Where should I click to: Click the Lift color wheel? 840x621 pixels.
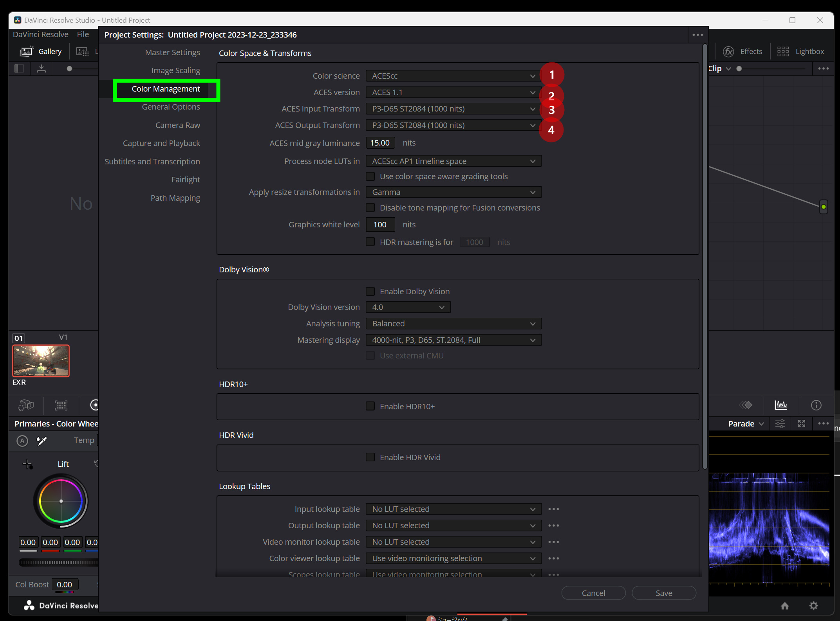pyautogui.click(x=61, y=501)
